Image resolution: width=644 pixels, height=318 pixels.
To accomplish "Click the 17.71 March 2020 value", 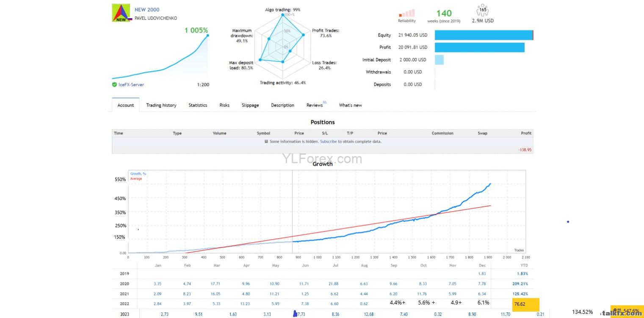I will point(215,284).
